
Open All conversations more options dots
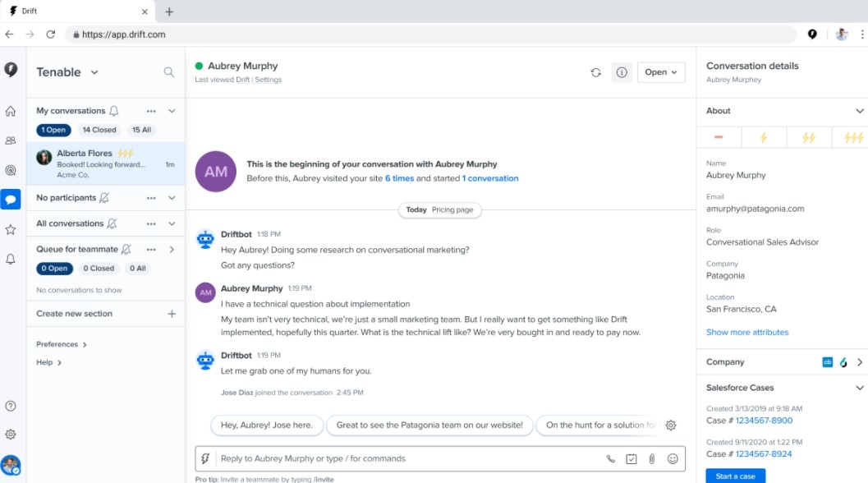click(x=151, y=223)
